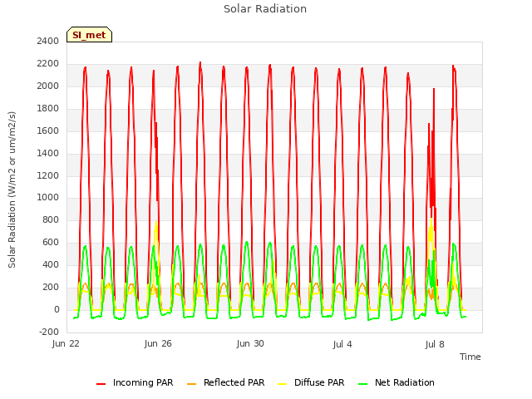This screenshot has width=532, height=399.
Task: Click the 1000 y-axis tick label
Action: click(48, 197)
